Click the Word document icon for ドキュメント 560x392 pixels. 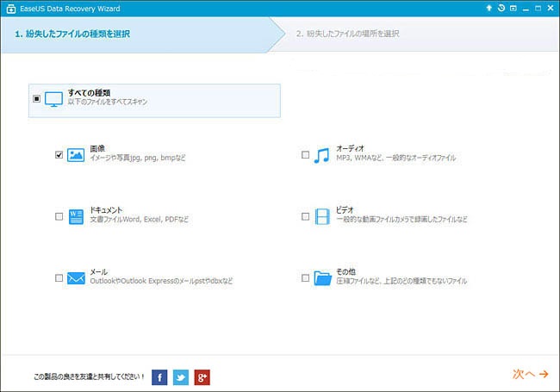pyautogui.click(x=76, y=217)
